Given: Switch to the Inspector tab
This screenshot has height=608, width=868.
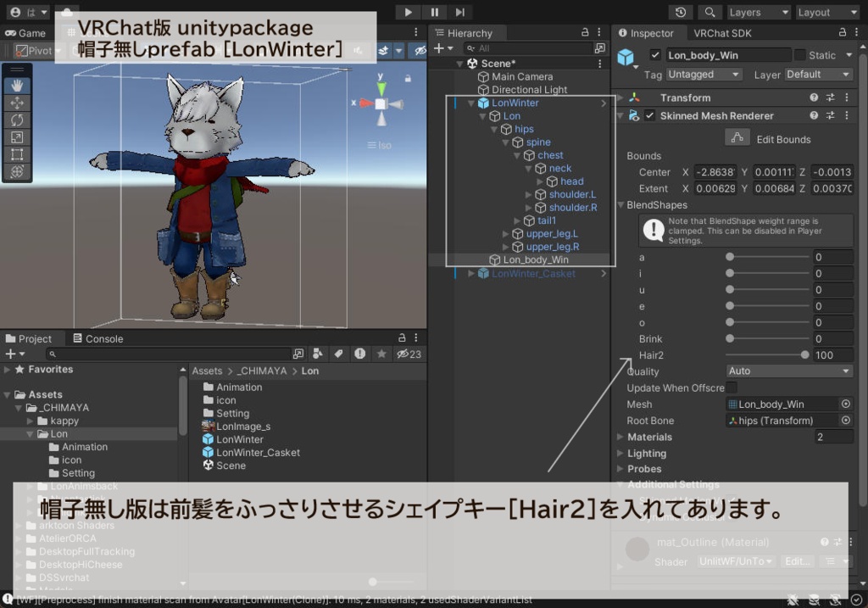Looking at the screenshot, I should point(646,33).
